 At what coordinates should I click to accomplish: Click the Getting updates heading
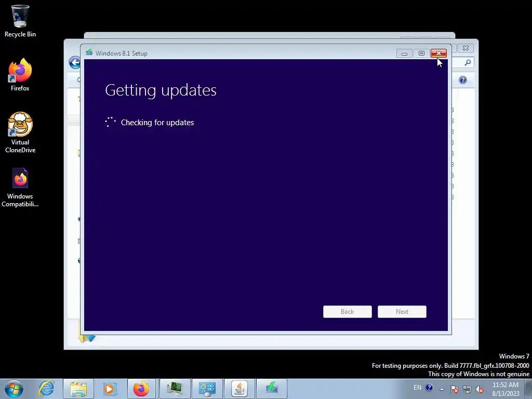pos(161,90)
